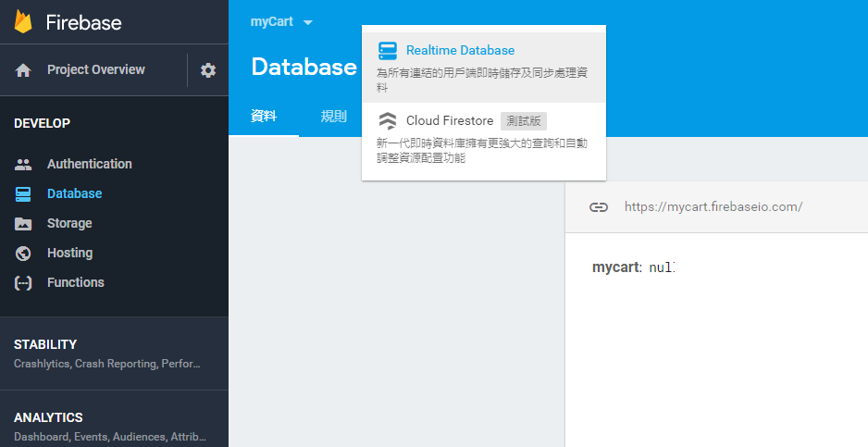Click the Project Overview home icon

pyautogui.click(x=23, y=70)
